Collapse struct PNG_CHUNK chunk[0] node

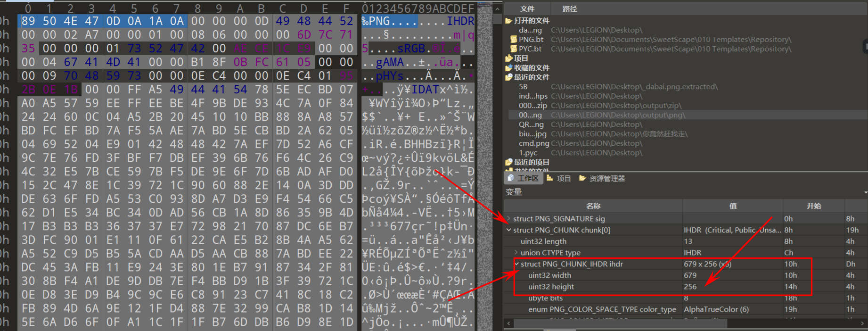[508, 230]
